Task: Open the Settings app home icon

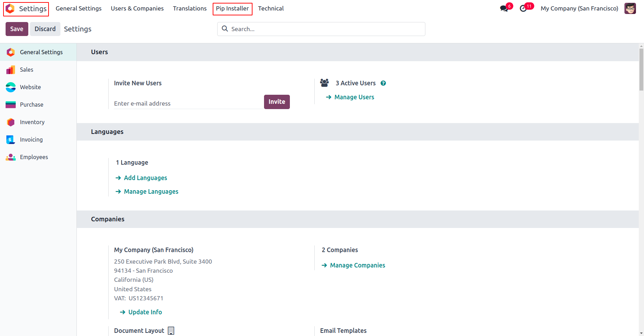Action: pos(10,9)
